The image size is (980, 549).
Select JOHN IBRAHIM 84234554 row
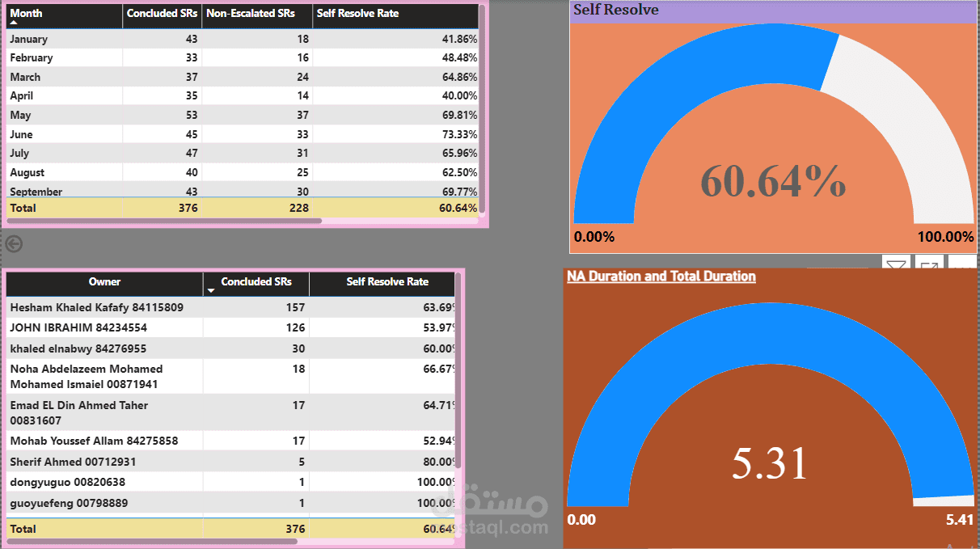231,327
